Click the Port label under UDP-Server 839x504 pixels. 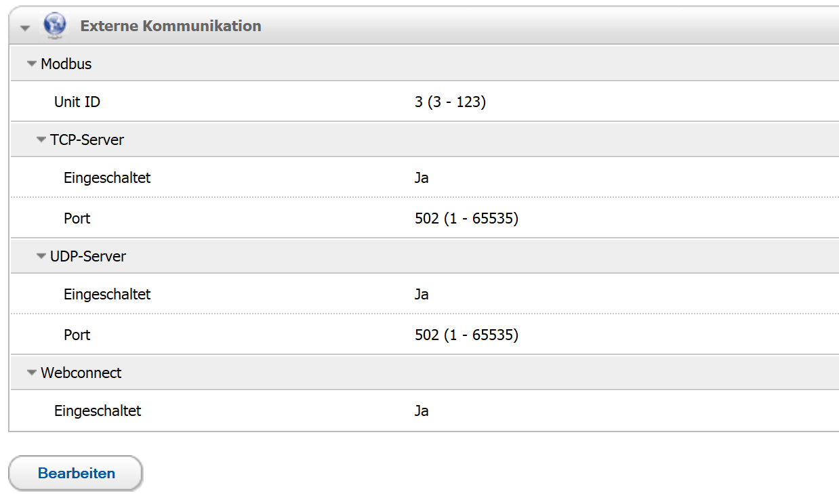77,335
